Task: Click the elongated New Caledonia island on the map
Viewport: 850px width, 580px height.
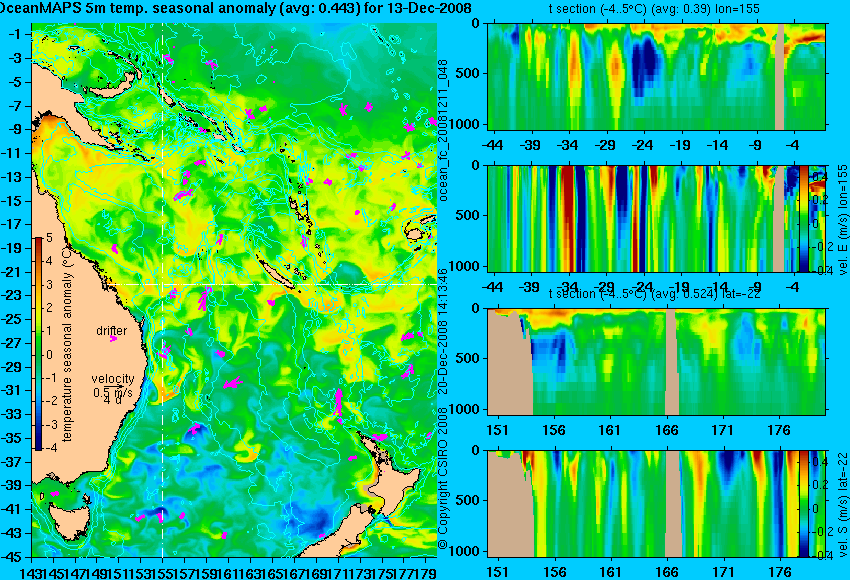Action: (x=275, y=273)
